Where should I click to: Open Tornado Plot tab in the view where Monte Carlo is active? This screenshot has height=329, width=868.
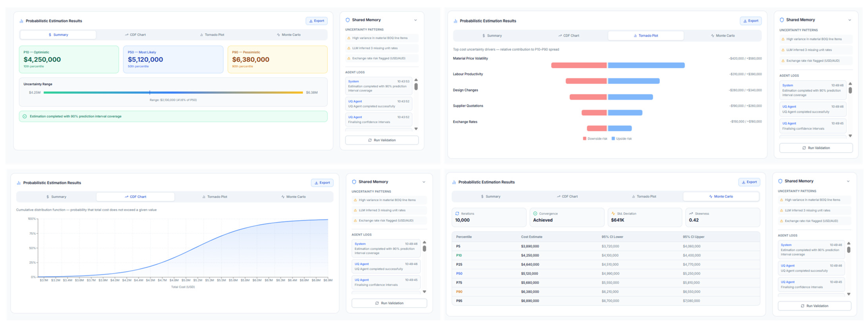(x=644, y=197)
